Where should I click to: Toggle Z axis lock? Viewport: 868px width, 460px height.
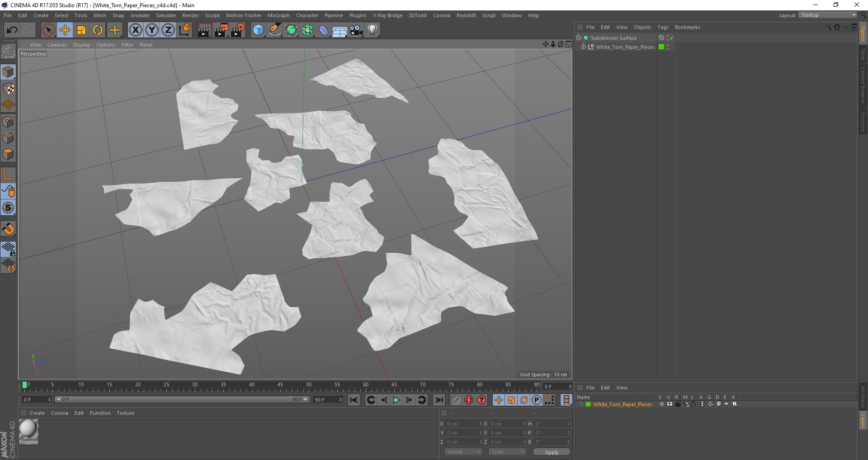pos(168,30)
